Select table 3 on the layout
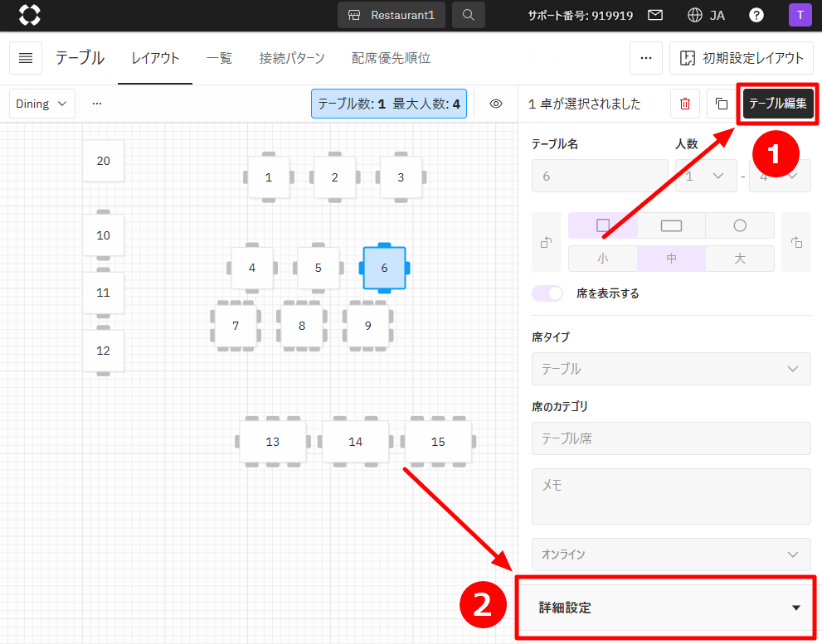This screenshot has width=822, height=644. (x=401, y=177)
